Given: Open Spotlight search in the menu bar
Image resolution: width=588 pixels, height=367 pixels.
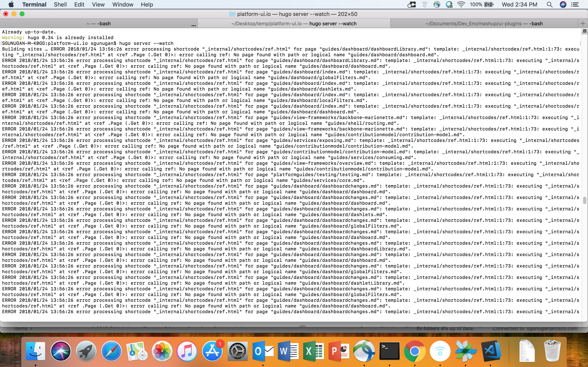Looking at the screenshot, I should click(x=549, y=4).
